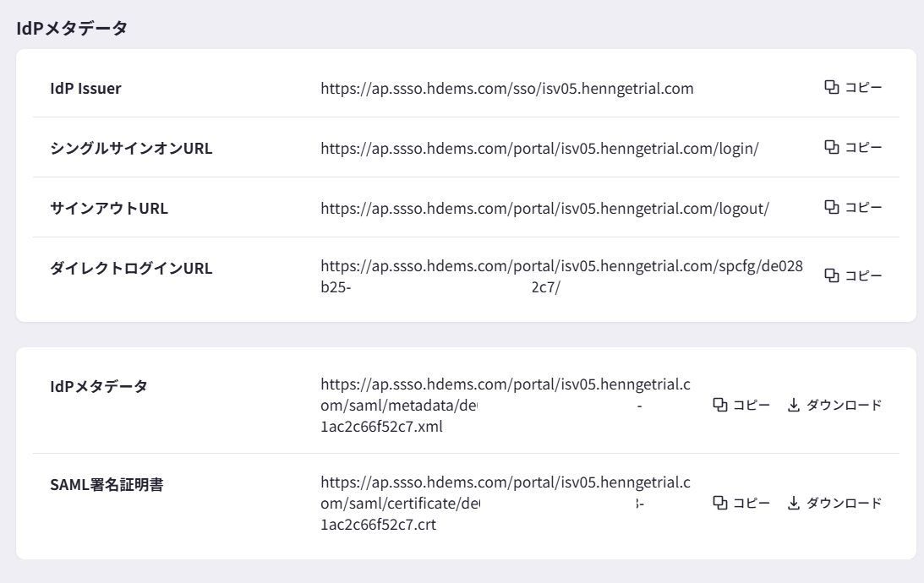Click the copy icon for IdPメタデータ URL
Viewport: 924px width, 583px height.
[x=720, y=406]
